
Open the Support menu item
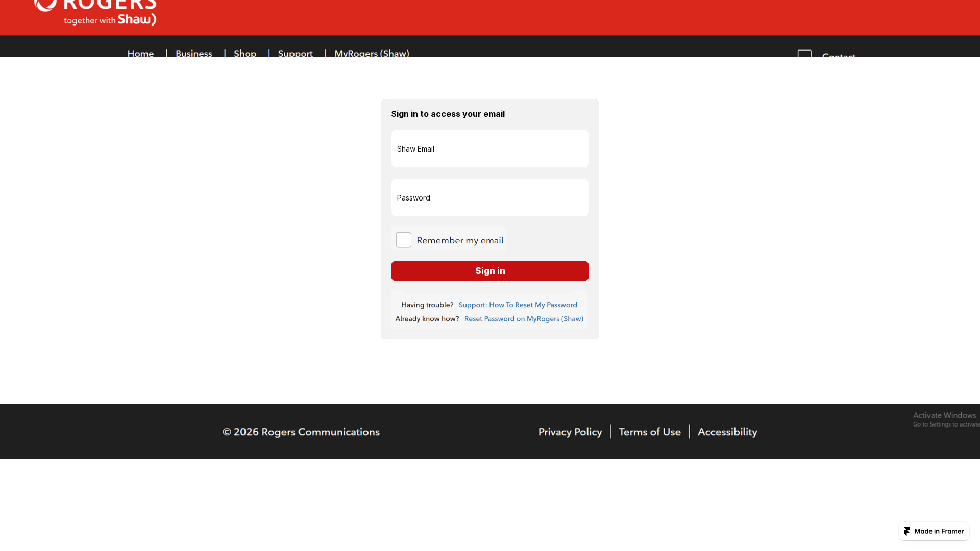click(296, 53)
